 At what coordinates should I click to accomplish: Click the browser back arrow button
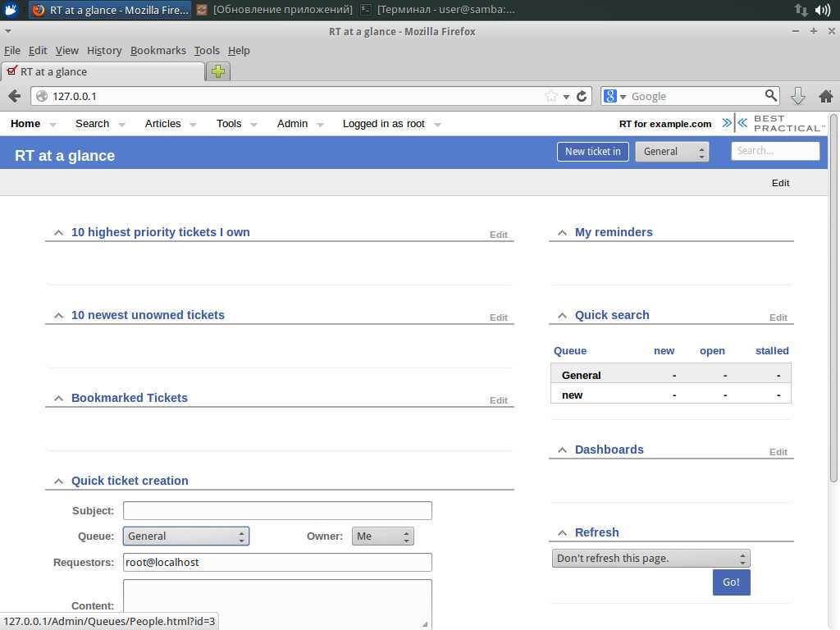tap(14, 96)
